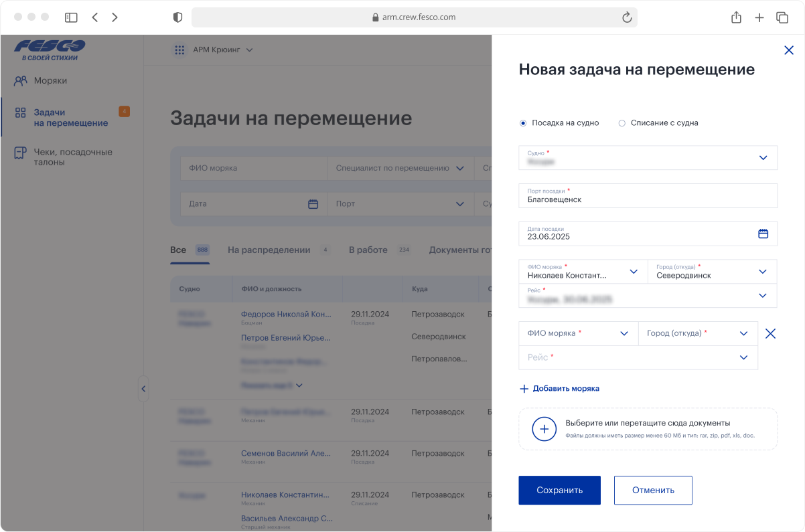The image size is (805, 532).
Task: Click the Отменить button
Action: pos(653,491)
